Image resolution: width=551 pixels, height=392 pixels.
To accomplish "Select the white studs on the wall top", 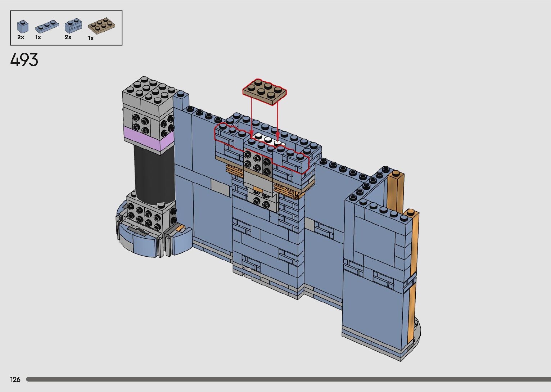I will pos(268,140).
